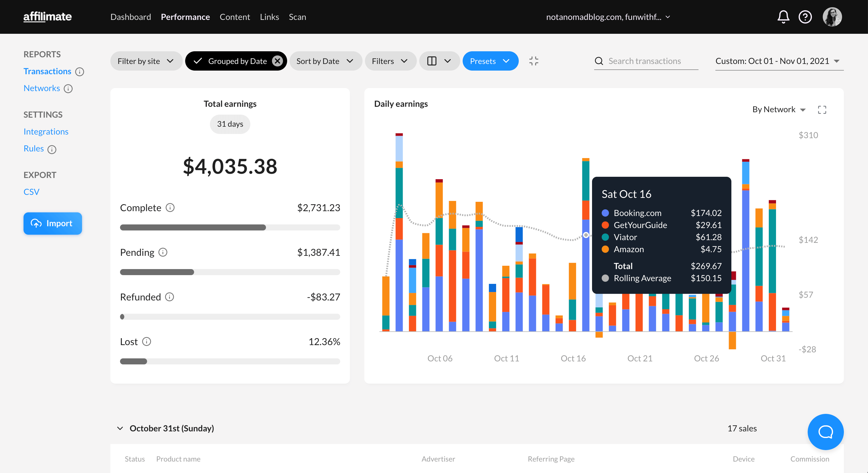Click the Import button

(x=52, y=224)
